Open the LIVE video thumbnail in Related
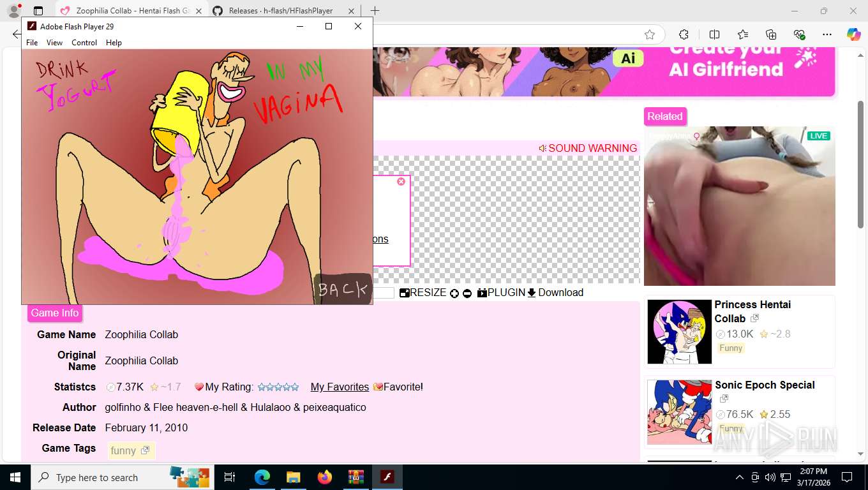 click(739, 206)
